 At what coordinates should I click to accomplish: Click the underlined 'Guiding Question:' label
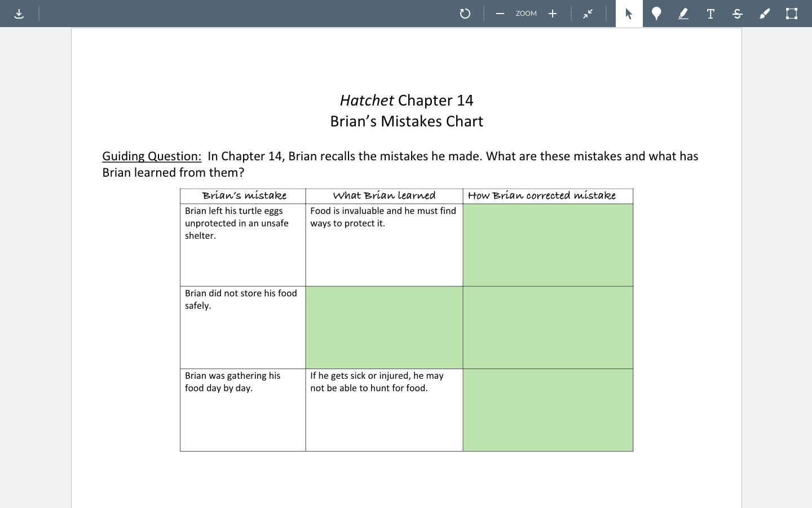pos(152,156)
